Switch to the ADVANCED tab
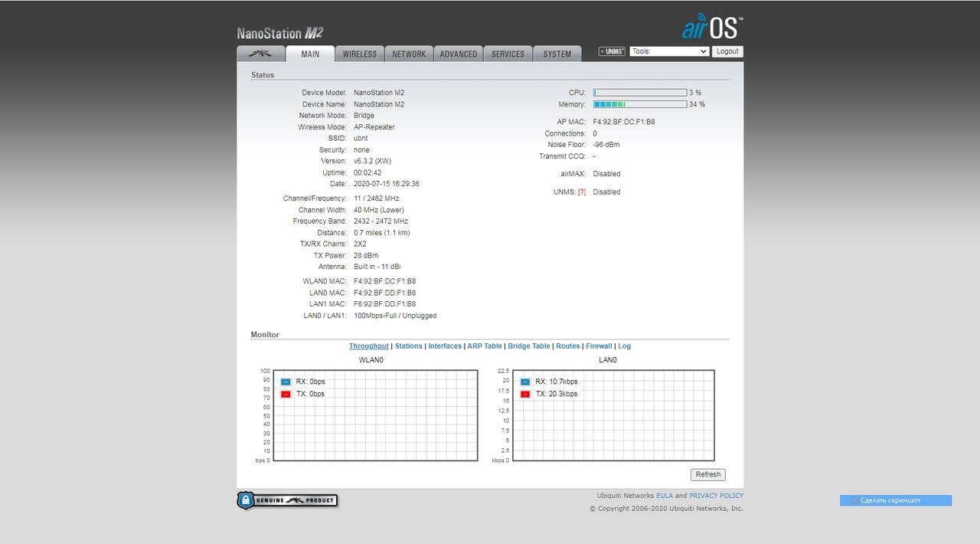Screen dimensions: 980x544 click(x=459, y=54)
